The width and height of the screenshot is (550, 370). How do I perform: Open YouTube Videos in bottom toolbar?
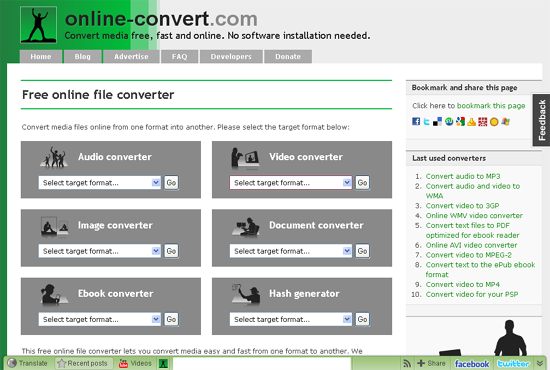(135, 363)
